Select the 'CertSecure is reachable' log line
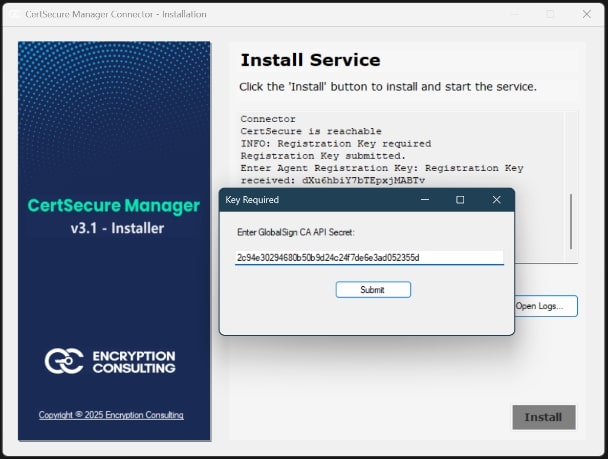This screenshot has height=459, width=608. (x=311, y=131)
